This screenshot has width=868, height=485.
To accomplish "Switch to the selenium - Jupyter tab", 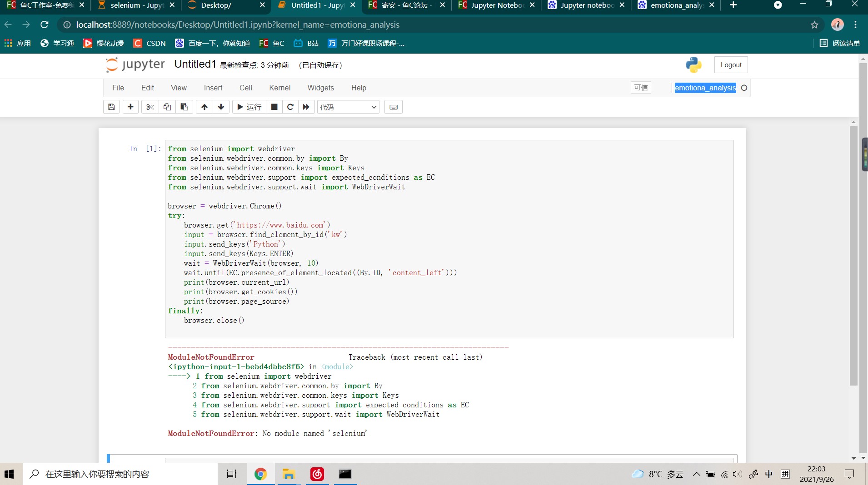I will (135, 5).
